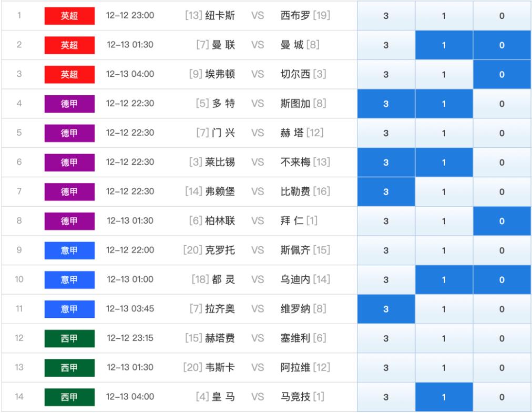Screen dimensions: 532x413
Task: Click the 德甲 tag in row 4
Action: 69,104
